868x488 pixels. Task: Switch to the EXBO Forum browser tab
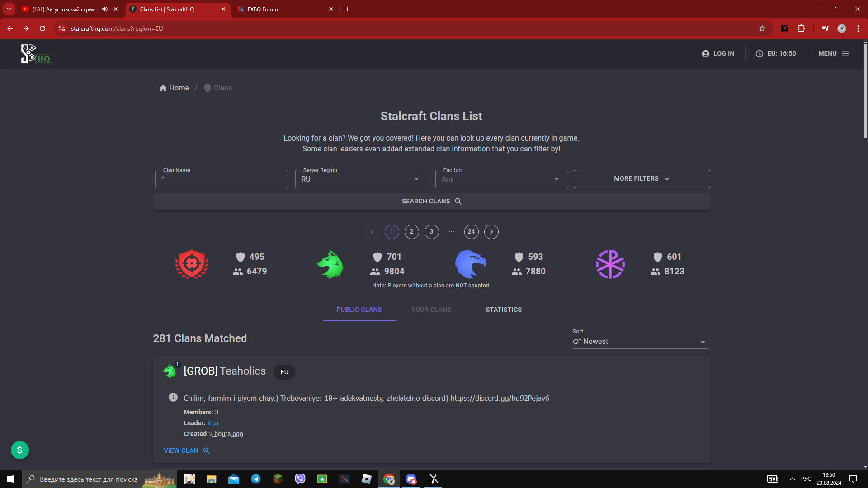[280, 9]
